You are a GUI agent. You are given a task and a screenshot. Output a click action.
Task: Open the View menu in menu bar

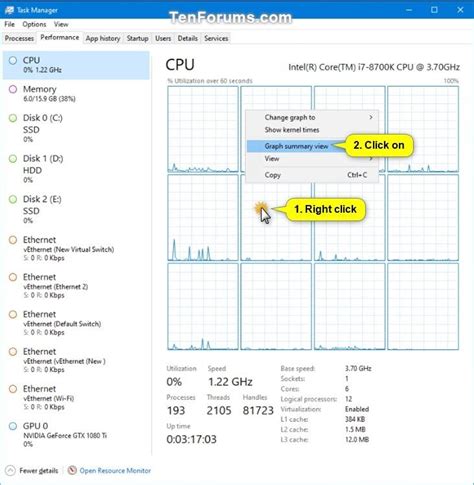[x=61, y=24]
